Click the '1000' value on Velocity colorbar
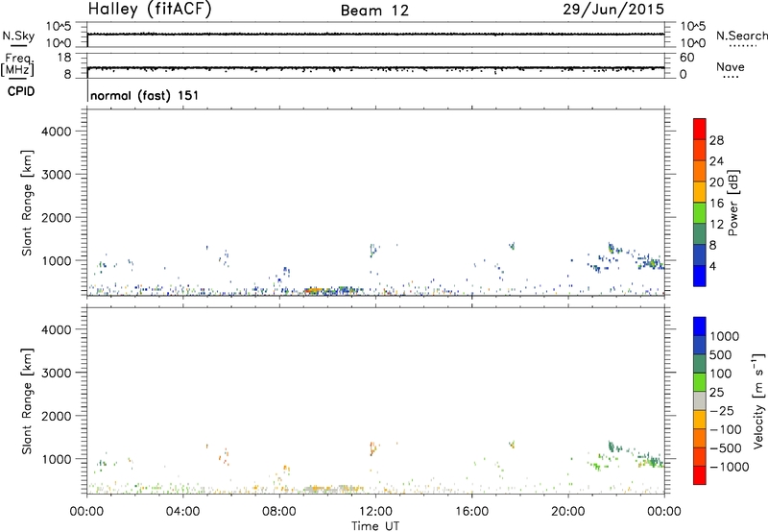This screenshot has height=532, width=768. click(x=724, y=336)
